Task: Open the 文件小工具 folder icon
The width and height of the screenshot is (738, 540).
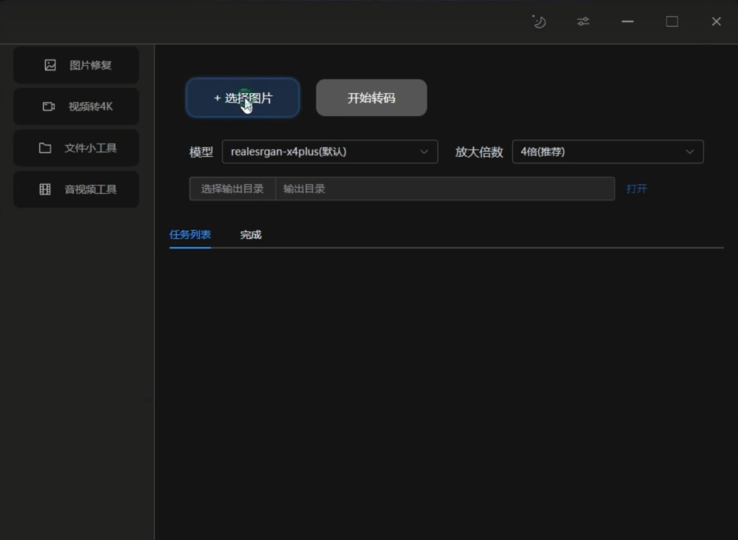Action: (x=45, y=148)
